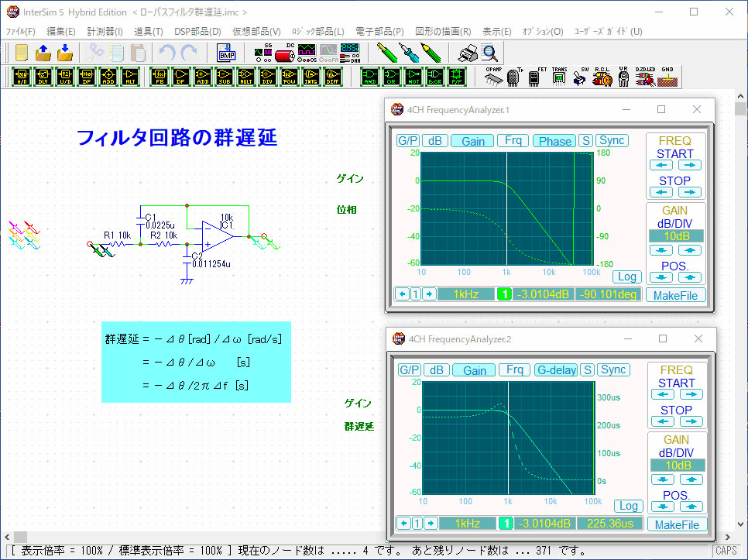
Task: Pick the soldering iron tool
Action: 410,53
